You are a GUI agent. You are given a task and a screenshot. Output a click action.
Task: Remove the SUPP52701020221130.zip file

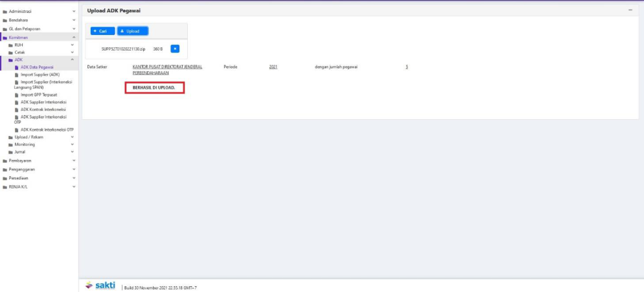point(174,49)
